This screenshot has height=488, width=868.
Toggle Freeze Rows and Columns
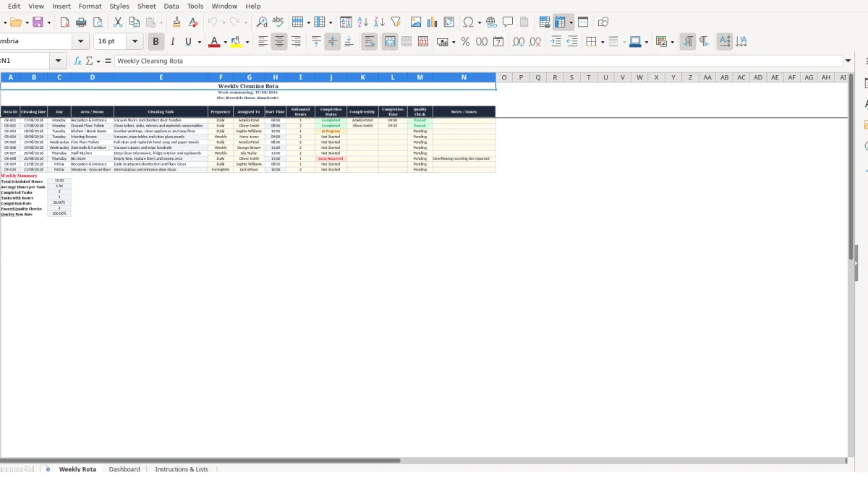(560, 22)
